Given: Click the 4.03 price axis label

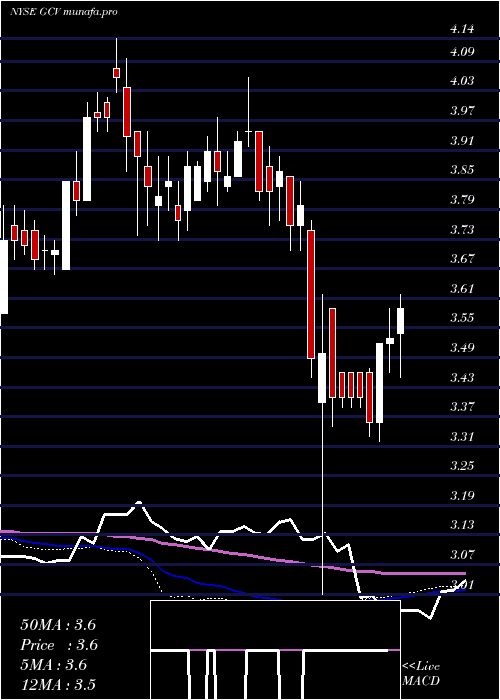Looking at the screenshot, I should pos(462,81).
